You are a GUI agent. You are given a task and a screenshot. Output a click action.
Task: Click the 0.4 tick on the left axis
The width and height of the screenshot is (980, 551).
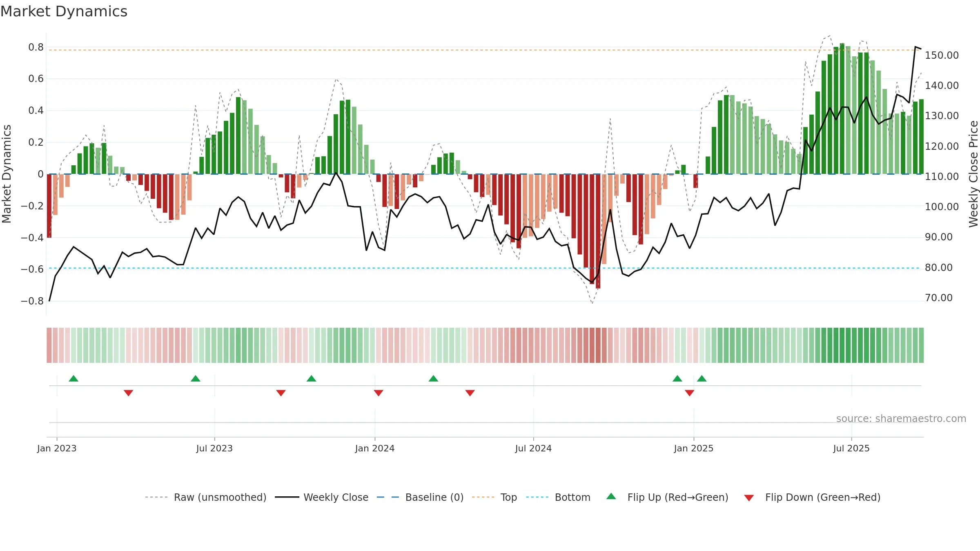tap(36, 111)
